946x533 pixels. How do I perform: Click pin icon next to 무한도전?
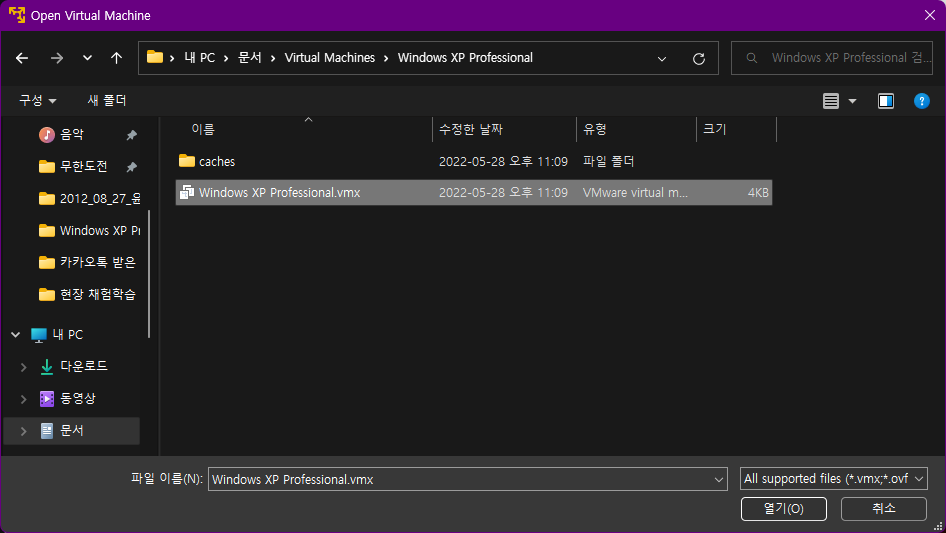click(x=132, y=167)
